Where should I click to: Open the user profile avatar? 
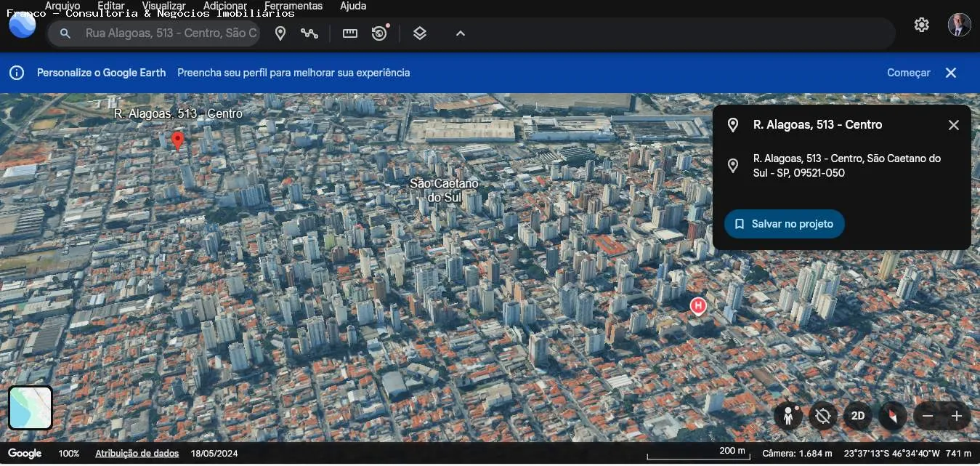click(x=960, y=25)
